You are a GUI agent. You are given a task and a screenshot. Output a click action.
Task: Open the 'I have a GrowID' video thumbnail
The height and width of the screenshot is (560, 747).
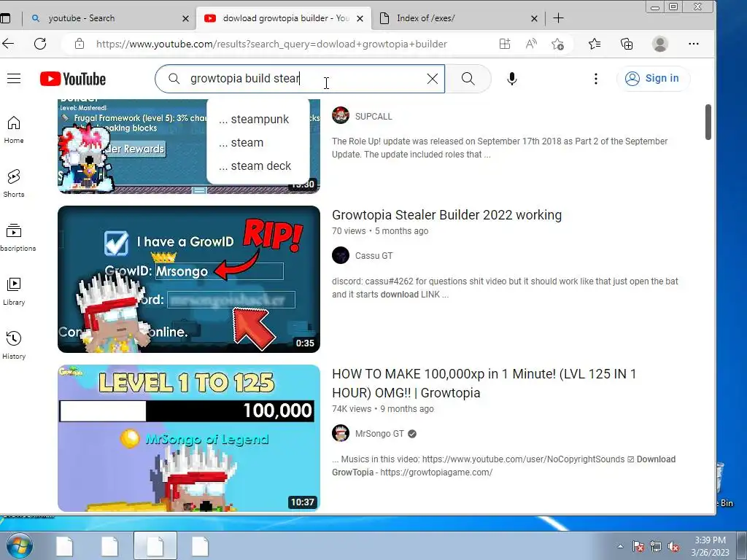[189, 279]
